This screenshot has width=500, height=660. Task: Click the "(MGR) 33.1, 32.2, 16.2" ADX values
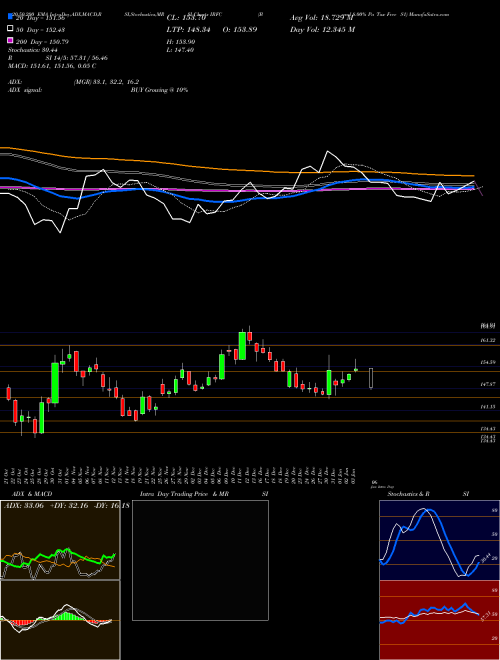point(106,82)
